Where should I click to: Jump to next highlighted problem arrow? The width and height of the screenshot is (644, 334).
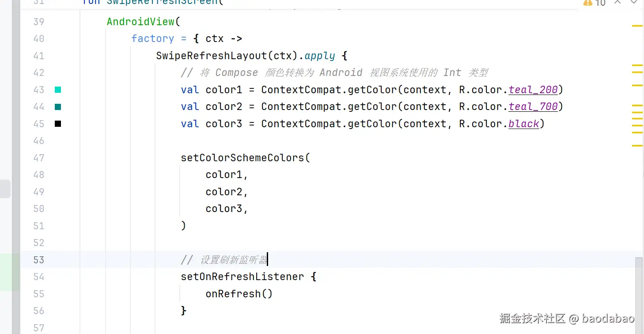click(x=634, y=2)
